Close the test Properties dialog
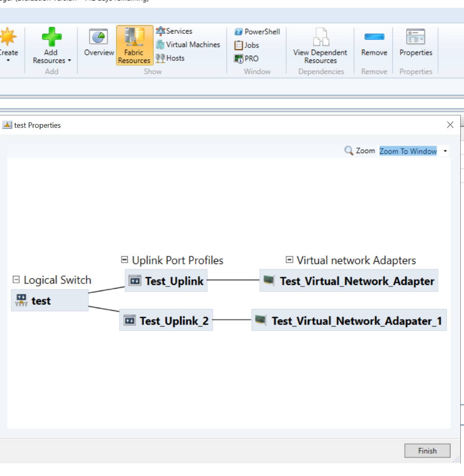The image size is (464, 476). [450, 125]
